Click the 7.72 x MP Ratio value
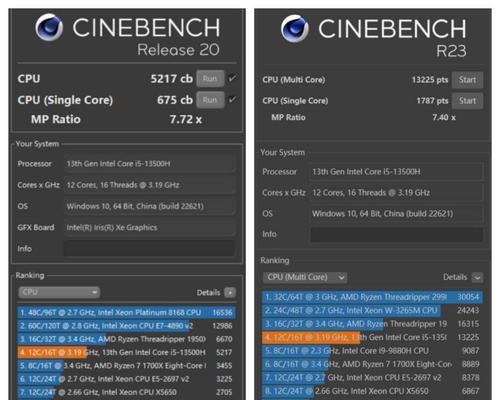The height and width of the screenshot is (400, 500). coord(186,119)
